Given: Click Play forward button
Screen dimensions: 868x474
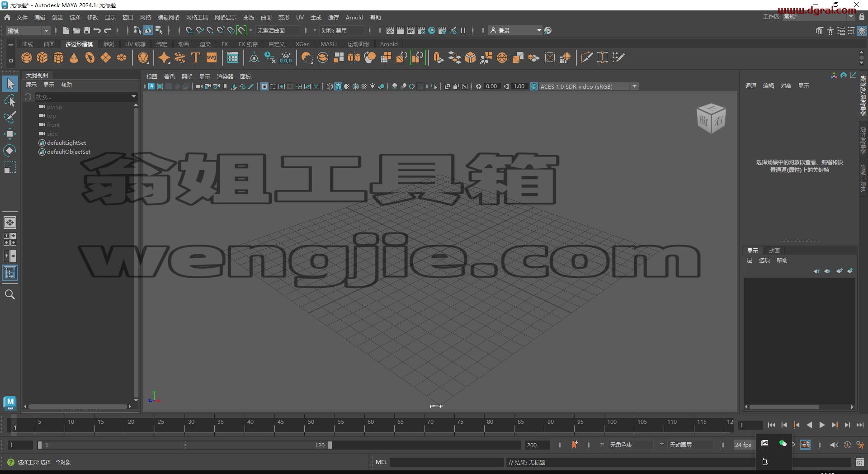Looking at the screenshot, I should point(822,425).
